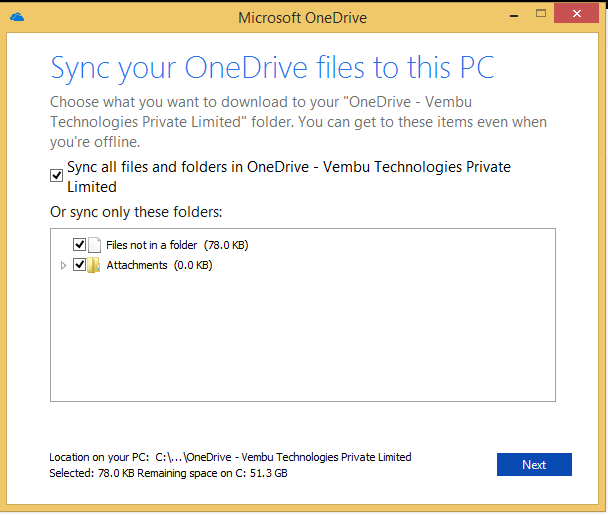Select the 'Files not in a folder (78.0 KB)' row
The image size is (608, 515).
point(177,245)
